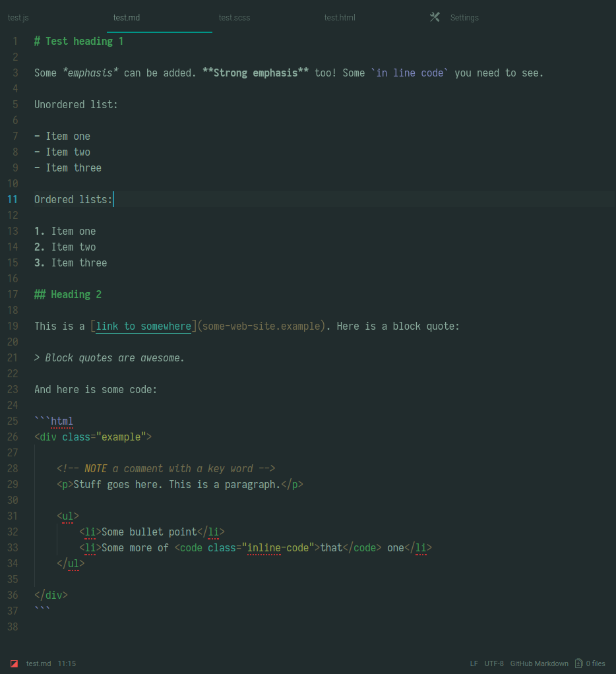
Task: Click line number 1 in gutter
Action: point(15,42)
